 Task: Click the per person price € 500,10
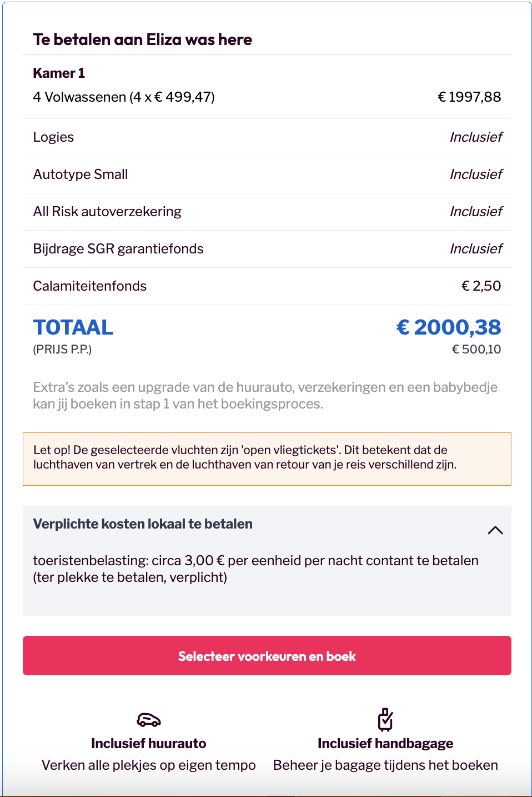476,349
